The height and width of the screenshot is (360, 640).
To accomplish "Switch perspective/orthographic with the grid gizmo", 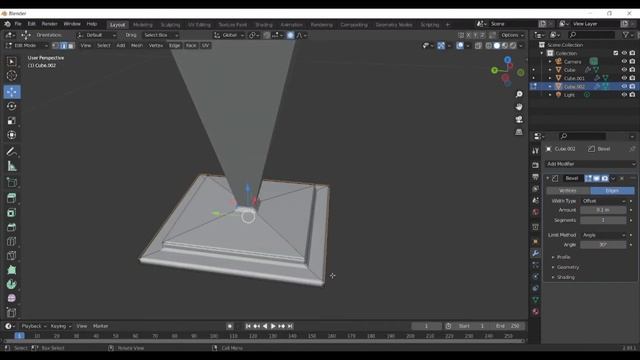I will point(519,132).
